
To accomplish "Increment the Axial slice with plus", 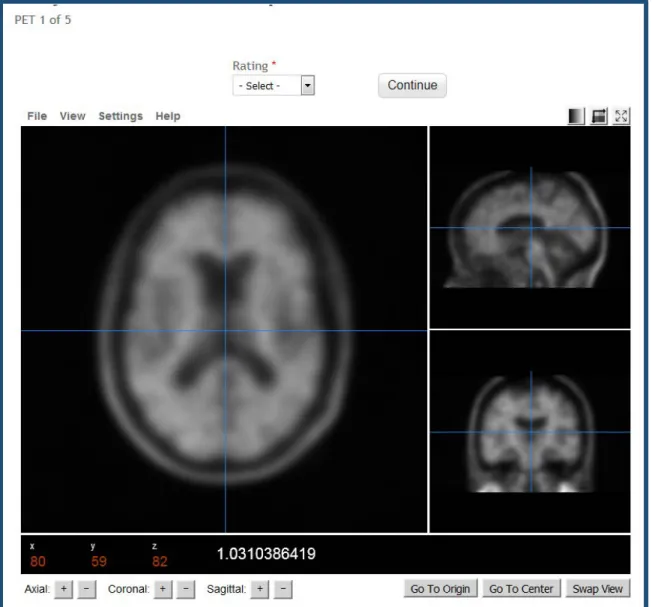I will coord(64,589).
